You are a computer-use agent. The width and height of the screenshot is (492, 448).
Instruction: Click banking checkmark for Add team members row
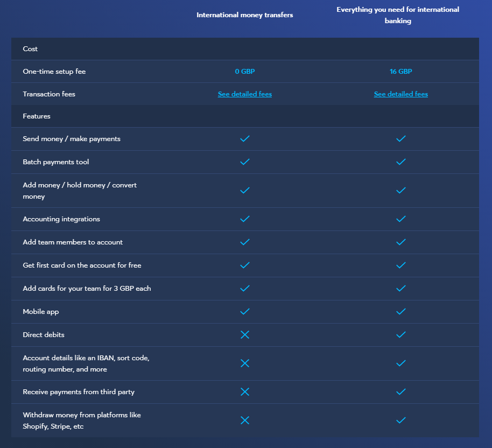[400, 242]
